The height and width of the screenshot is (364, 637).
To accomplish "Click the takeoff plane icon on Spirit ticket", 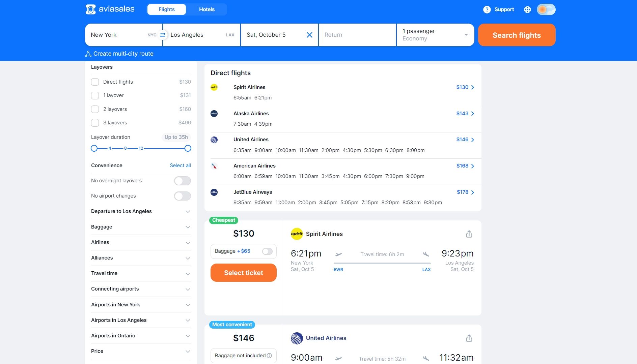I will [338, 254].
